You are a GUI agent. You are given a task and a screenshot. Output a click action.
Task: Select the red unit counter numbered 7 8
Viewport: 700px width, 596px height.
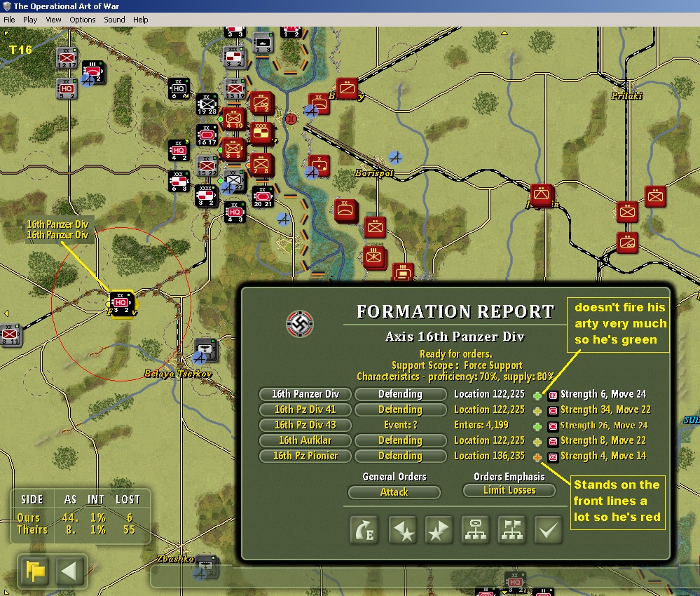point(261,164)
